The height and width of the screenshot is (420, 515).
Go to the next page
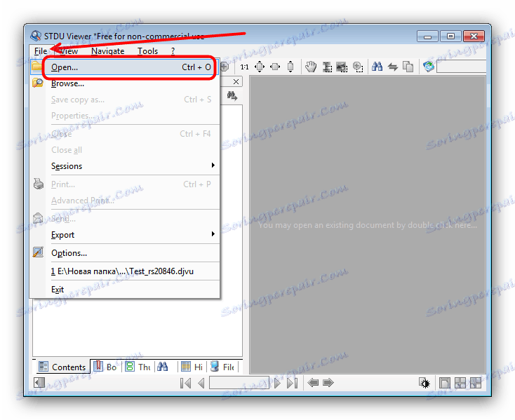278,383
